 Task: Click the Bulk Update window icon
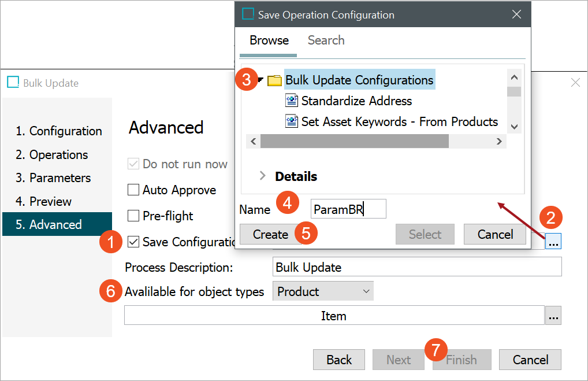tap(13, 82)
